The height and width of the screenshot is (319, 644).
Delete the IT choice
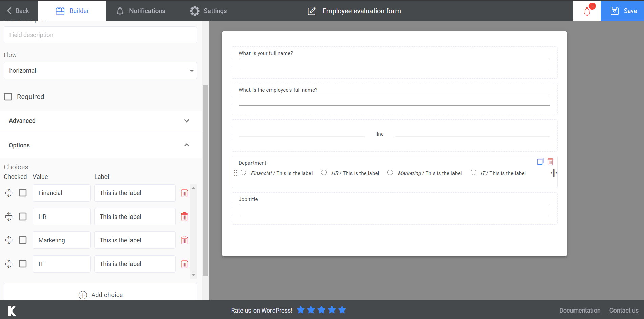[x=184, y=264]
